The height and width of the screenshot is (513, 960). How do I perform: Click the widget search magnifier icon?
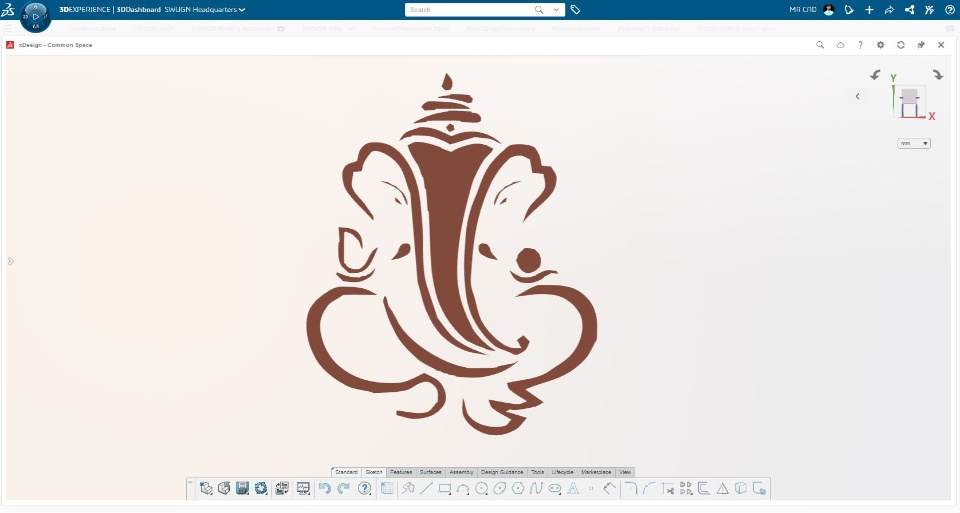pos(820,45)
